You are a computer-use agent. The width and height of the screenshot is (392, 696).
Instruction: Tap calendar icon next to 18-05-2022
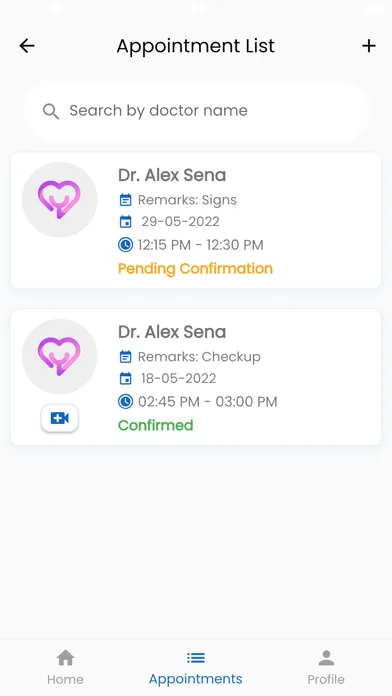126,378
